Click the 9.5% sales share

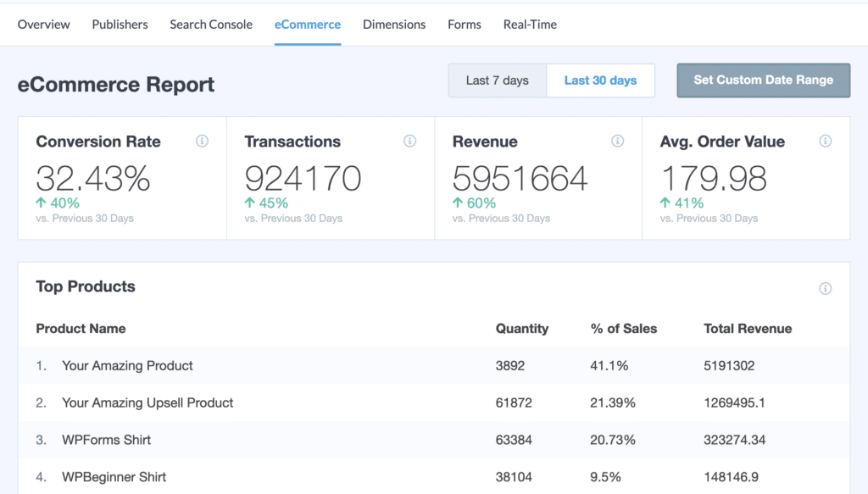(605, 477)
